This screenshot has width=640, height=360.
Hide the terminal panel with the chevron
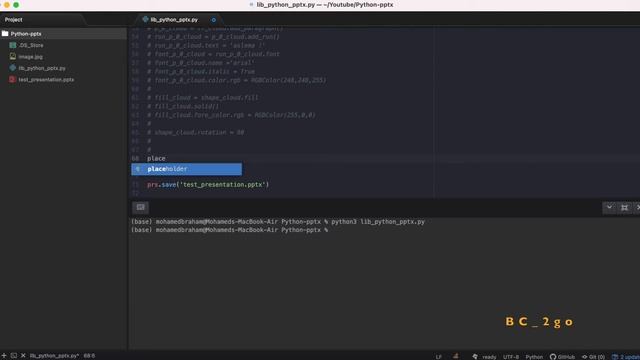pyautogui.click(x=609, y=207)
